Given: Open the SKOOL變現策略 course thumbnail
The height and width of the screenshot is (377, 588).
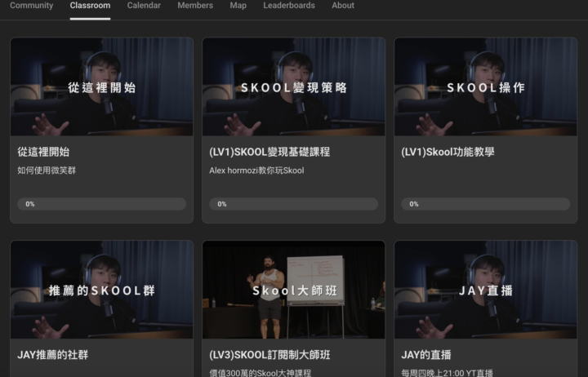Looking at the screenshot, I should 294,86.
